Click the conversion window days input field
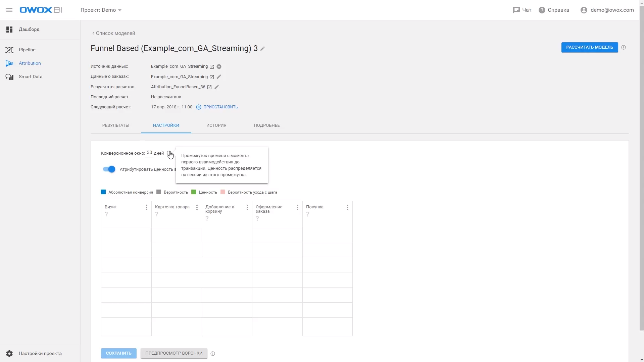The width and height of the screenshot is (644, 362). point(149,153)
